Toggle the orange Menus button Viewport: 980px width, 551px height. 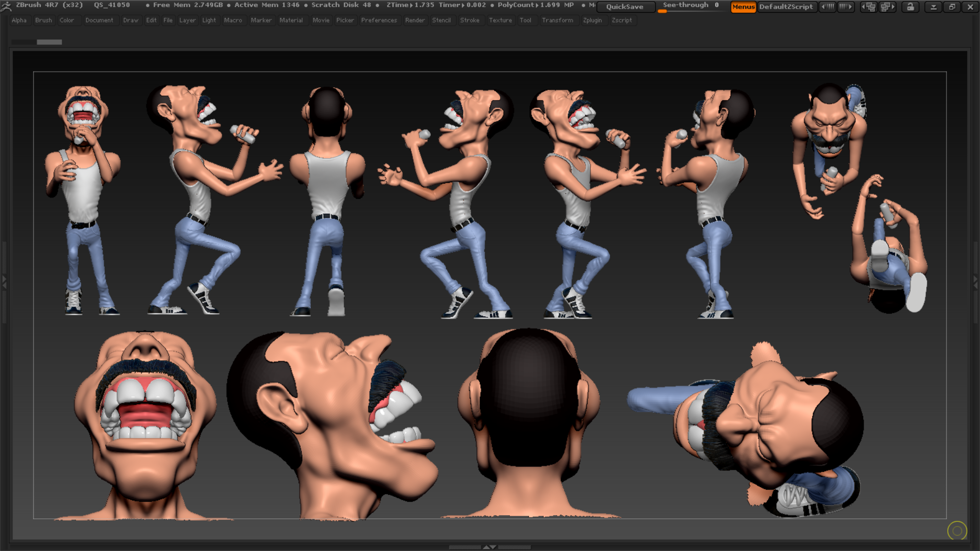point(743,7)
